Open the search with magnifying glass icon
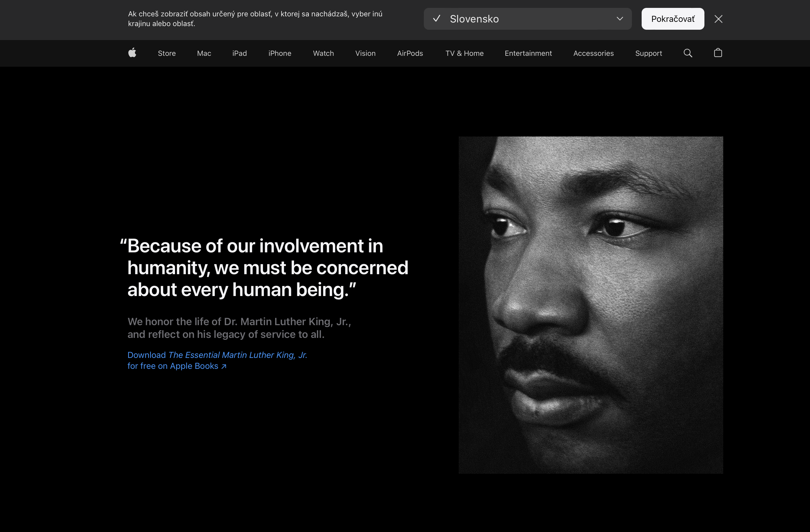 (x=688, y=53)
